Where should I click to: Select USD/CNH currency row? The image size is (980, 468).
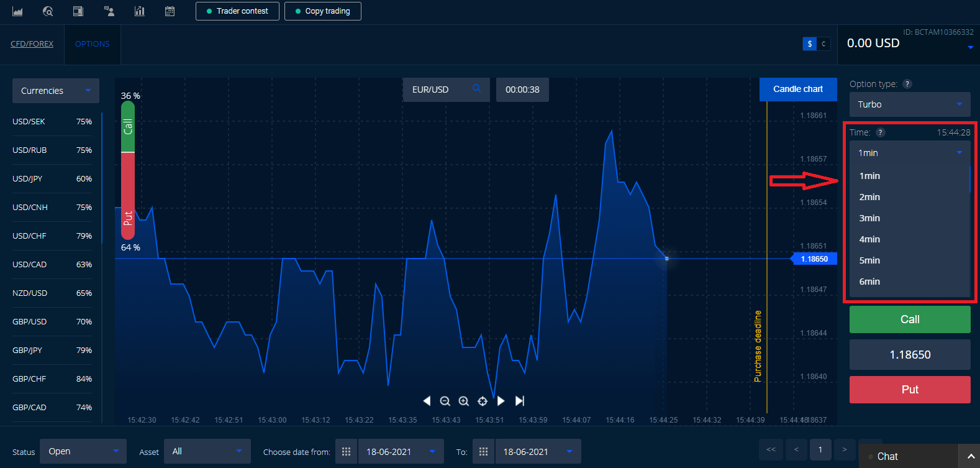coord(52,208)
